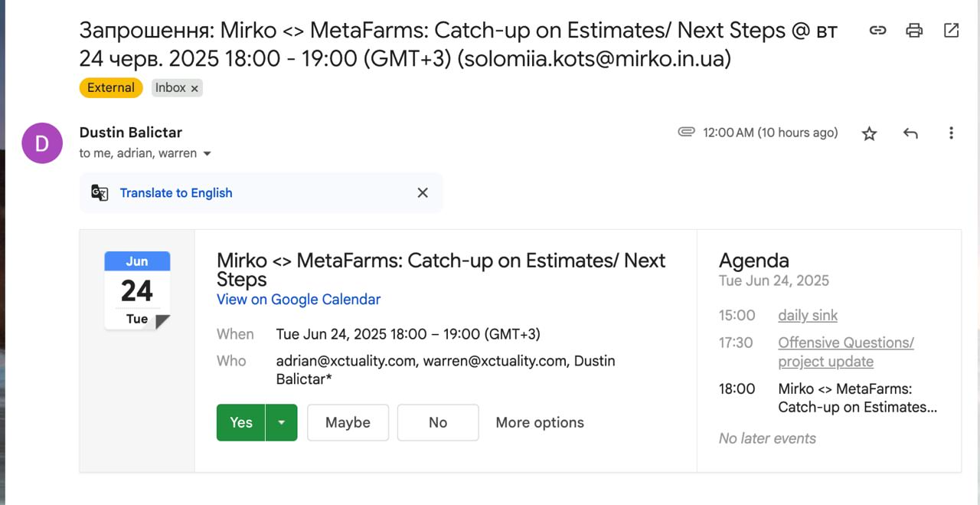Expand recipient details arrow
980x505 pixels.
[207, 154]
